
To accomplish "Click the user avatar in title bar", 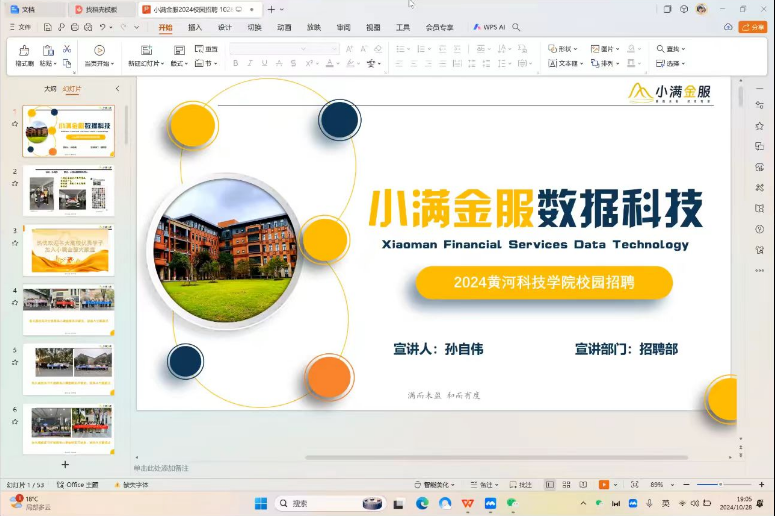I will tap(701, 9).
